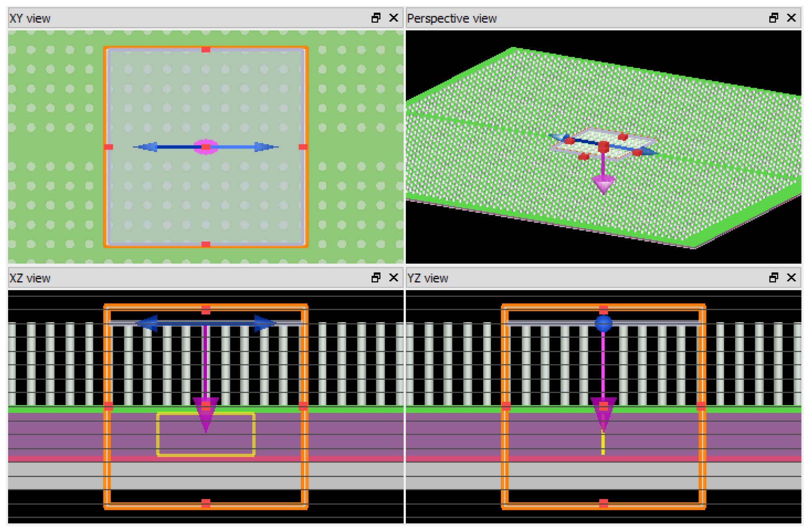
Task: Undock the Perspective view panel
Action: (773, 18)
